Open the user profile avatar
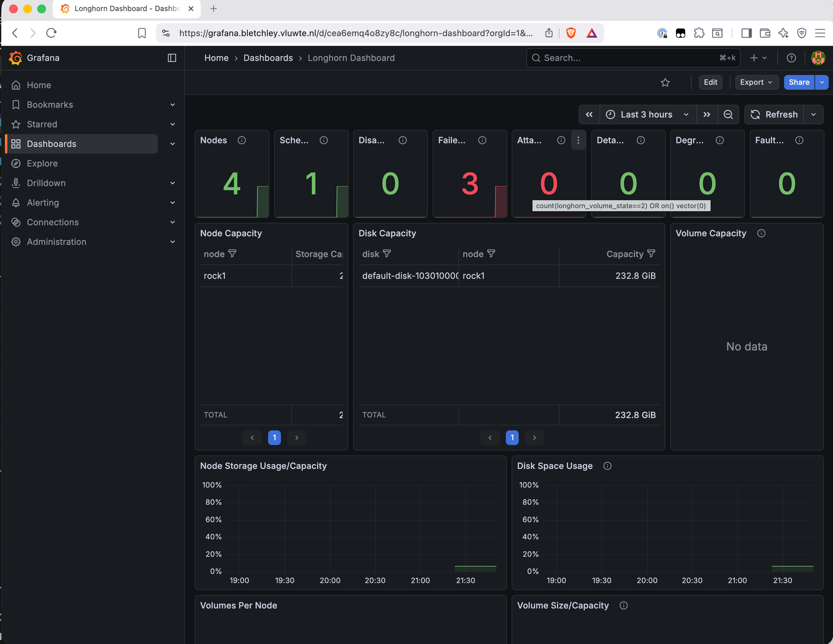The height and width of the screenshot is (644, 833). [818, 58]
